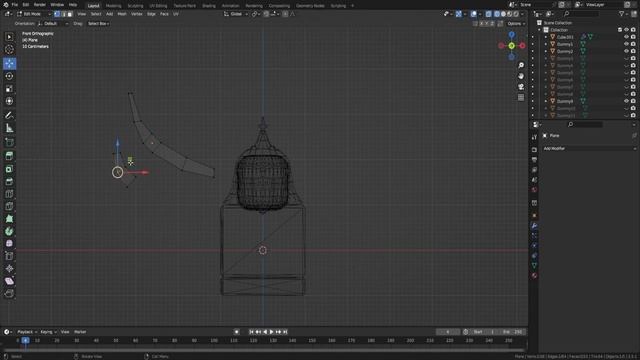Open the File menu

pos(15,5)
